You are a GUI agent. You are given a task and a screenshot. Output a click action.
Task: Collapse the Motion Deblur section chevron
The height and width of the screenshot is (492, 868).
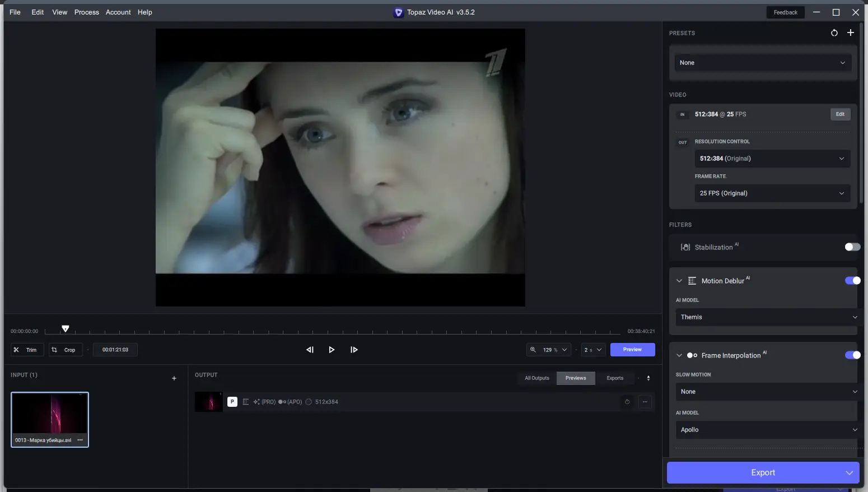click(x=679, y=281)
